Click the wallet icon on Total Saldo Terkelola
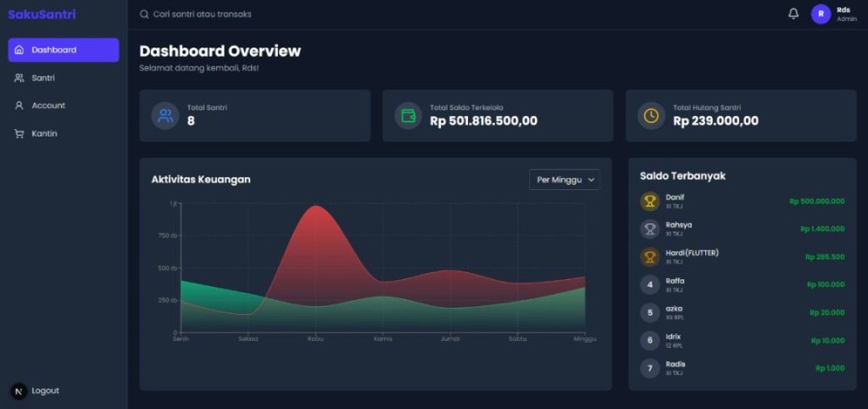 (x=409, y=115)
